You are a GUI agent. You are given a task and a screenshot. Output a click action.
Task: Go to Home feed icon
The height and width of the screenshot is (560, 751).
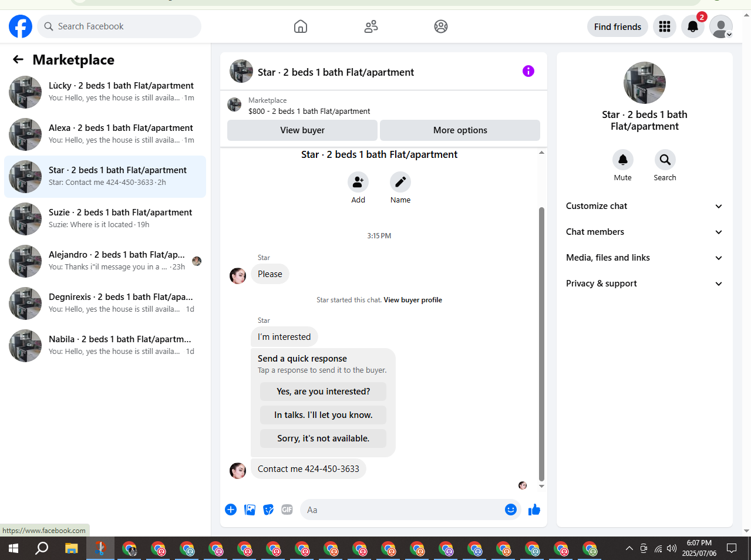point(301,26)
